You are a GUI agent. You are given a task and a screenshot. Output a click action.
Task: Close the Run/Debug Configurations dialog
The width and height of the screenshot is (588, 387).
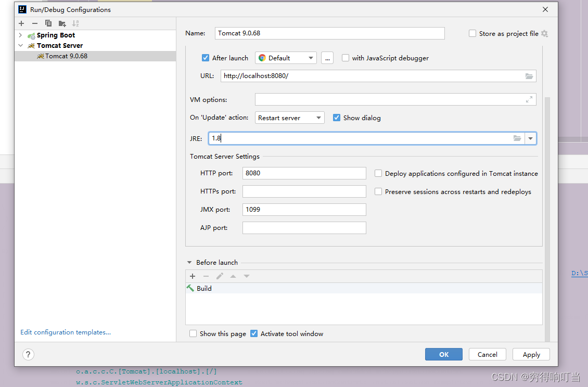(545, 9)
